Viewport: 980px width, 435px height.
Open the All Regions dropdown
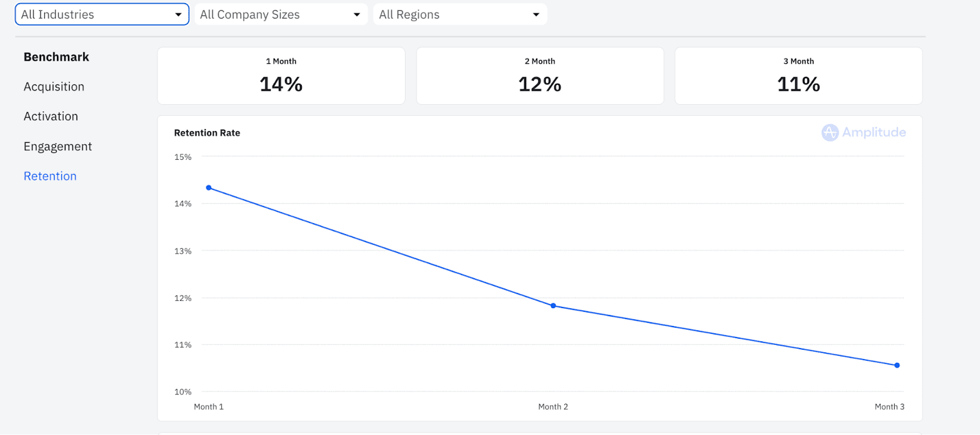[459, 14]
